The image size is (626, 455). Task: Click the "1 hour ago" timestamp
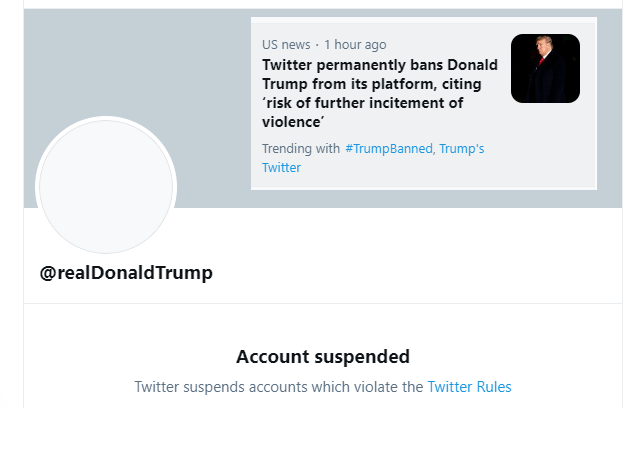(355, 45)
